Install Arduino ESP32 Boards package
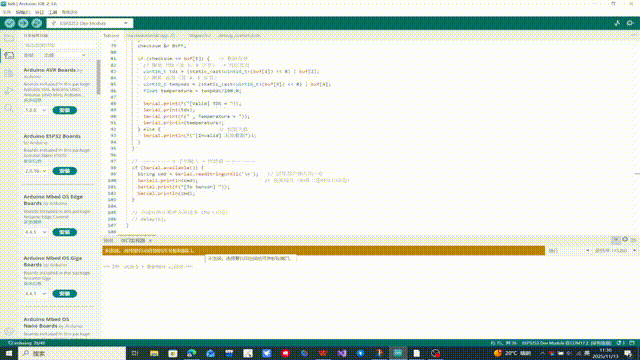 pos(64,171)
